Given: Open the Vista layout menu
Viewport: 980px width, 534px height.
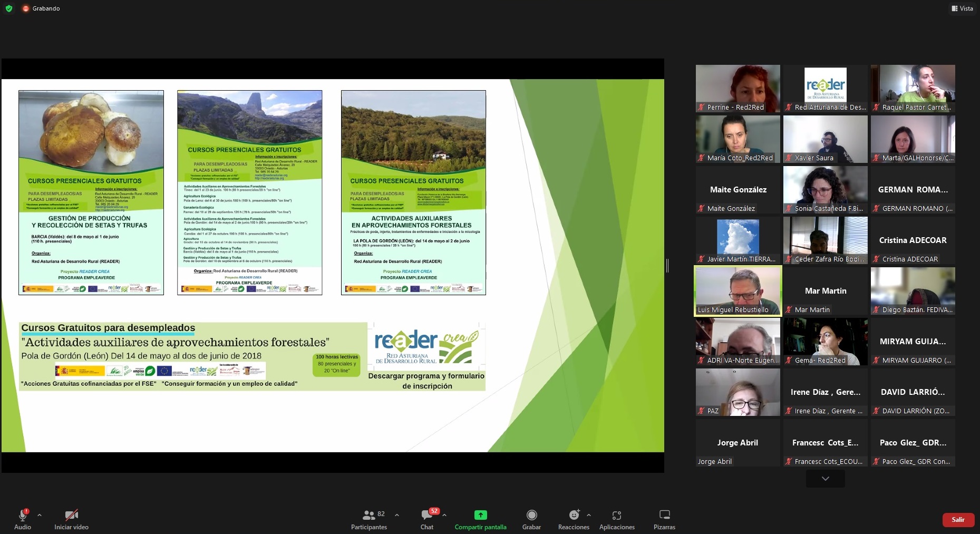Looking at the screenshot, I should (x=962, y=8).
